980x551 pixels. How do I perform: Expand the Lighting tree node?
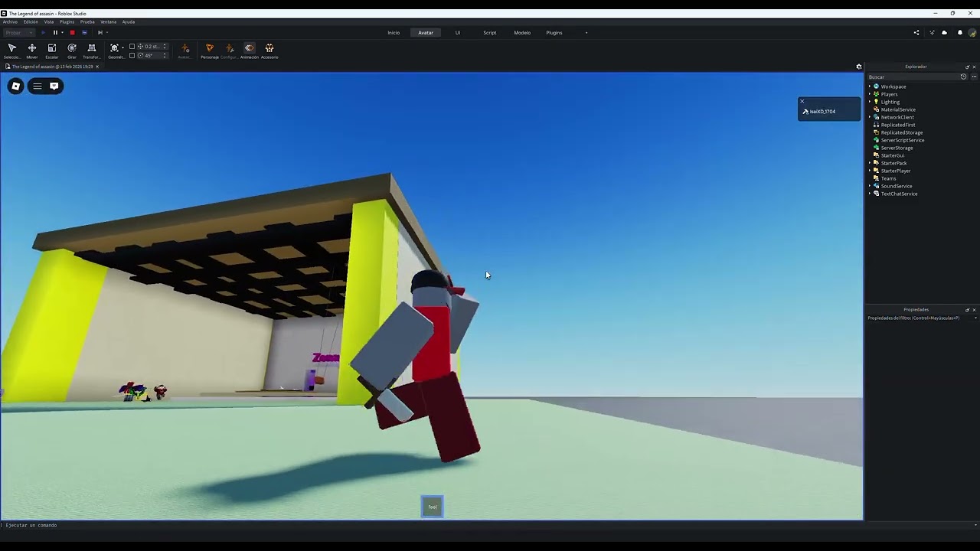[x=870, y=102]
